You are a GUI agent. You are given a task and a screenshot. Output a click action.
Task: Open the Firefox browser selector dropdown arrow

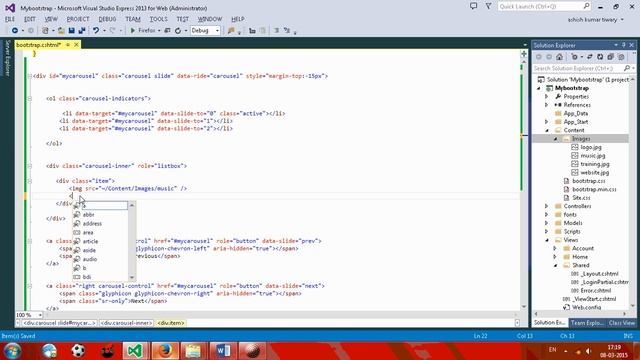point(159,31)
